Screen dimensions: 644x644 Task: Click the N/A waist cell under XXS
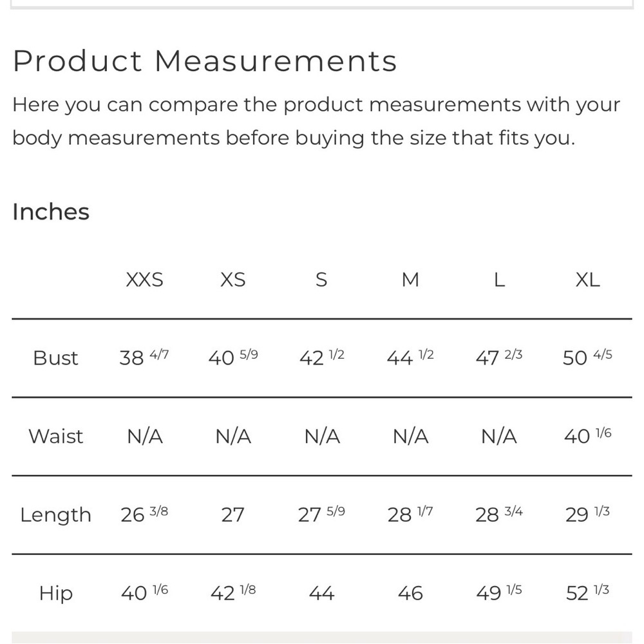pyautogui.click(x=144, y=437)
